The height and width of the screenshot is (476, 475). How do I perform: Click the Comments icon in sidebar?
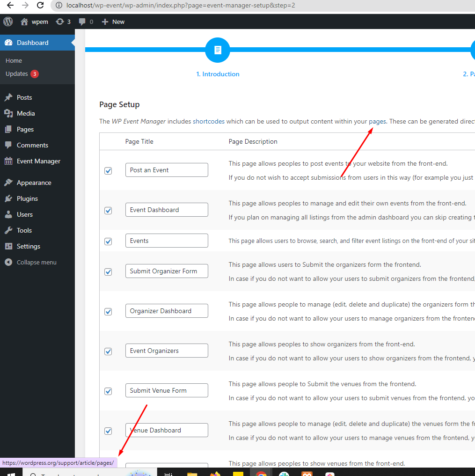(8, 145)
